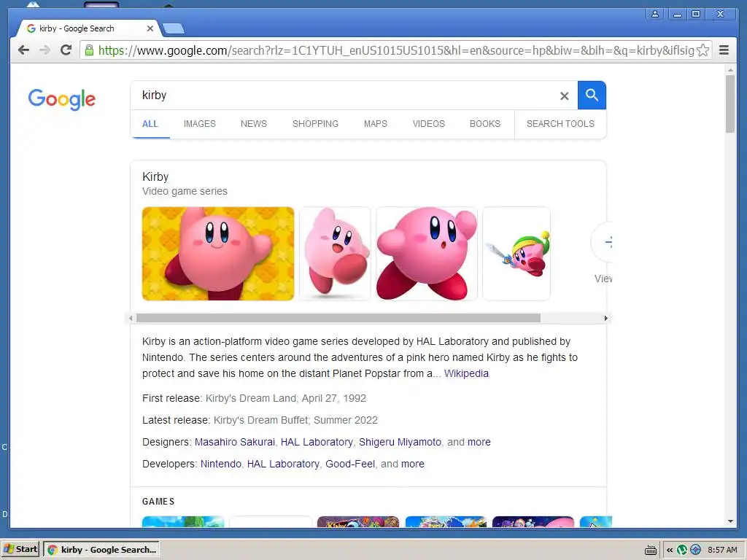
Task: Open the Good-Feel link
Action: [x=350, y=464]
